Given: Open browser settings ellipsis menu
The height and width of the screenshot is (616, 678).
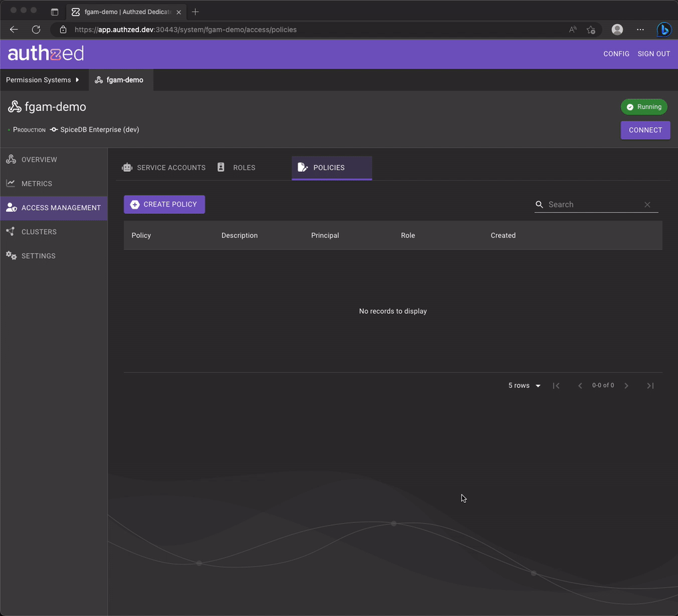Looking at the screenshot, I should point(641,29).
